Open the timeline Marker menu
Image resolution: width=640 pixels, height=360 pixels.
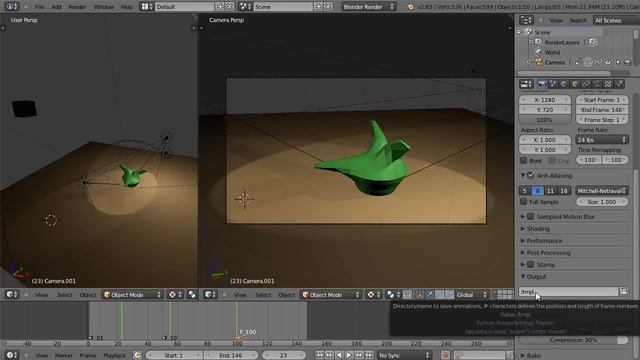pyautogui.click(x=64, y=355)
